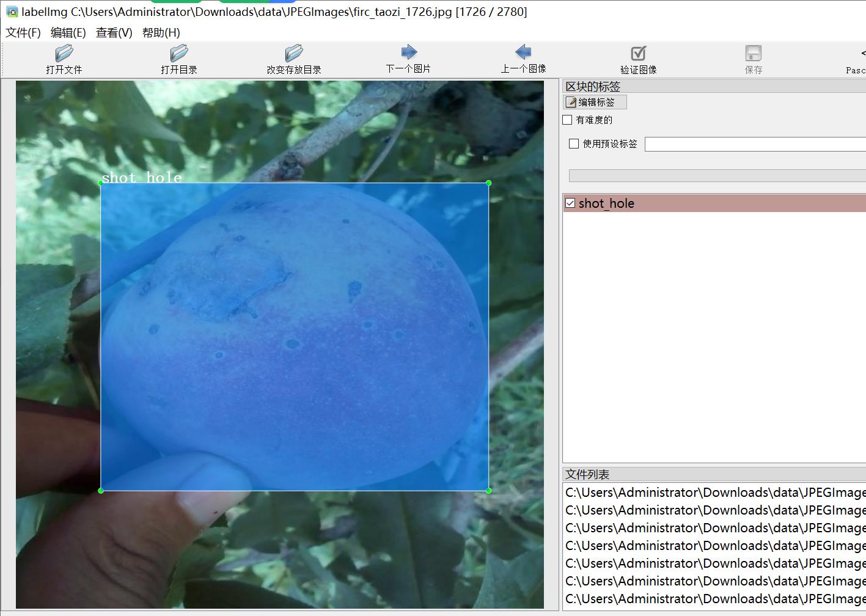Open the 编辑(E) menu
866x616 pixels.
68,32
